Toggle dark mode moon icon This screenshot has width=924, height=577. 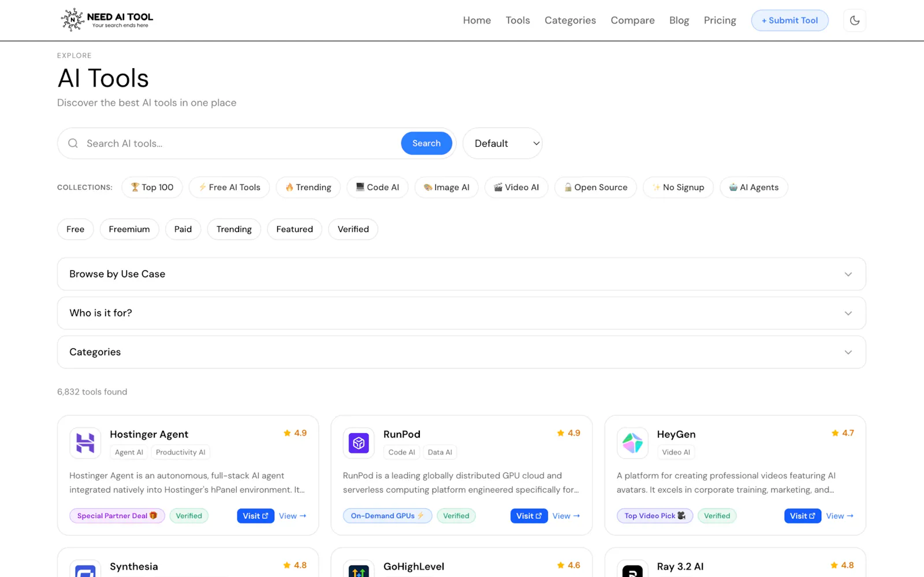pos(855,21)
